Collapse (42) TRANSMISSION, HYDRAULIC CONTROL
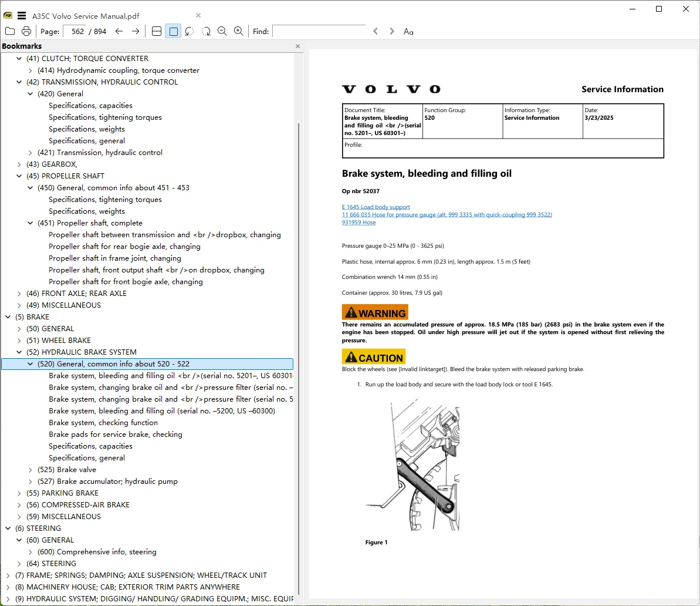 (19, 82)
